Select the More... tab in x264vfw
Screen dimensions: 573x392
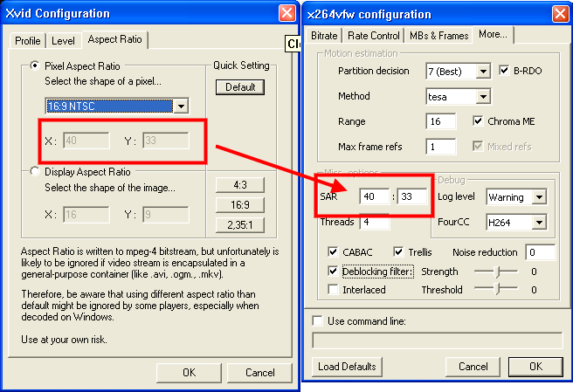coord(493,34)
